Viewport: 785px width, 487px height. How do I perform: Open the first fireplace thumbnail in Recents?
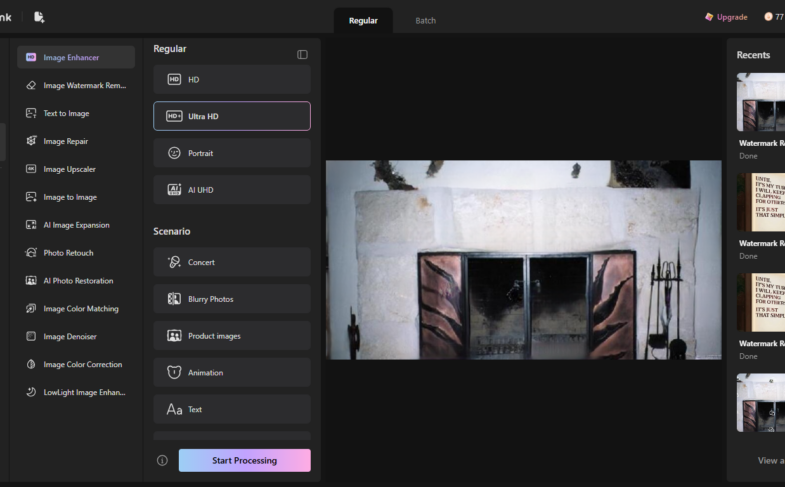[761, 102]
